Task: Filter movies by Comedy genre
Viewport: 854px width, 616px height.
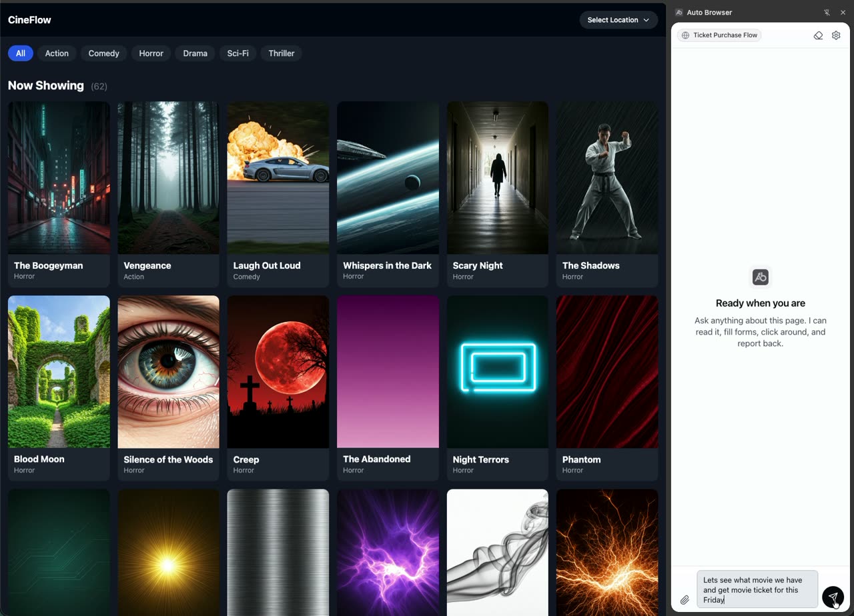Action: [103, 53]
